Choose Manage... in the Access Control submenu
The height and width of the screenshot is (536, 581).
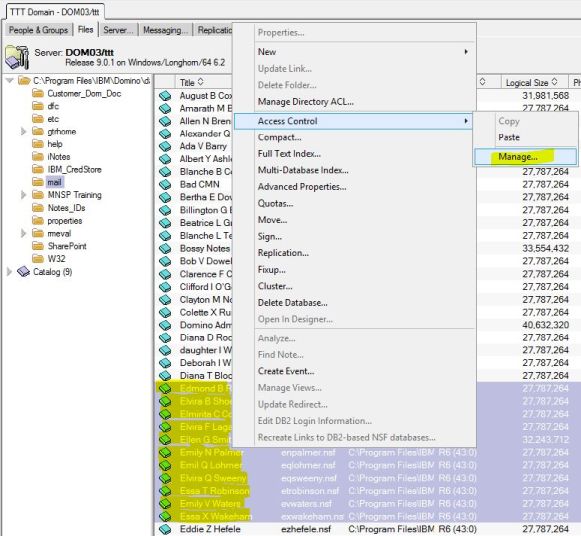(x=525, y=157)
